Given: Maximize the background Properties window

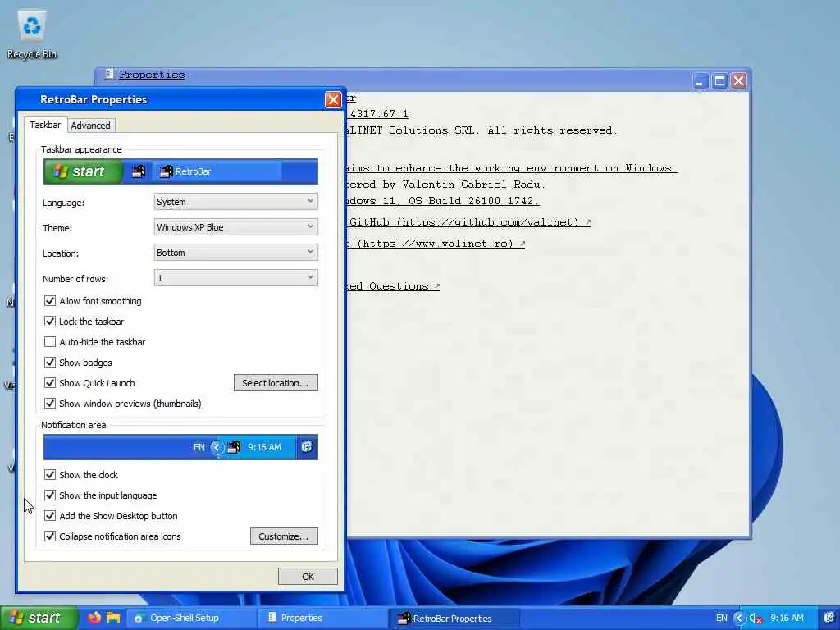Looking at the screenshot, I should 719,81.
